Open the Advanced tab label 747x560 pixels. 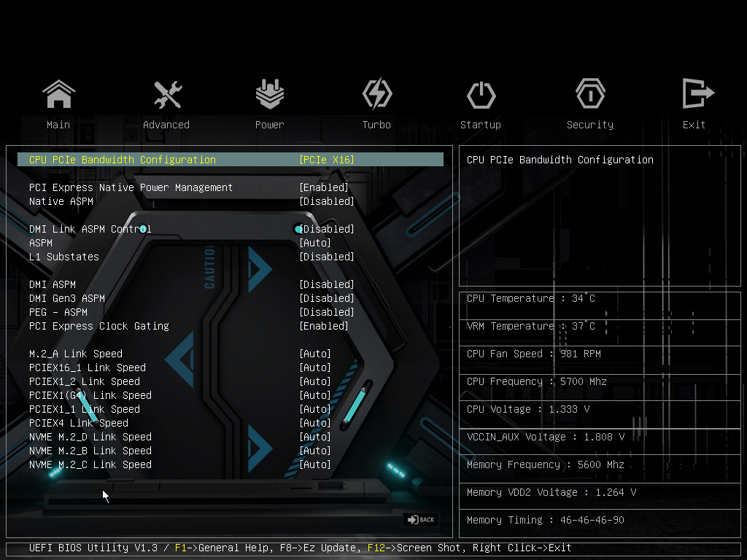[x=166, y=125]
